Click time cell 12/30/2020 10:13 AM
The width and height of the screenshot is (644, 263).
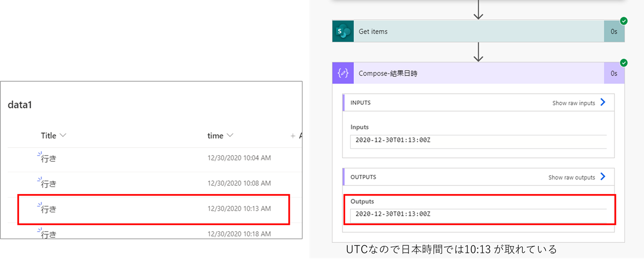coord(239,208)
